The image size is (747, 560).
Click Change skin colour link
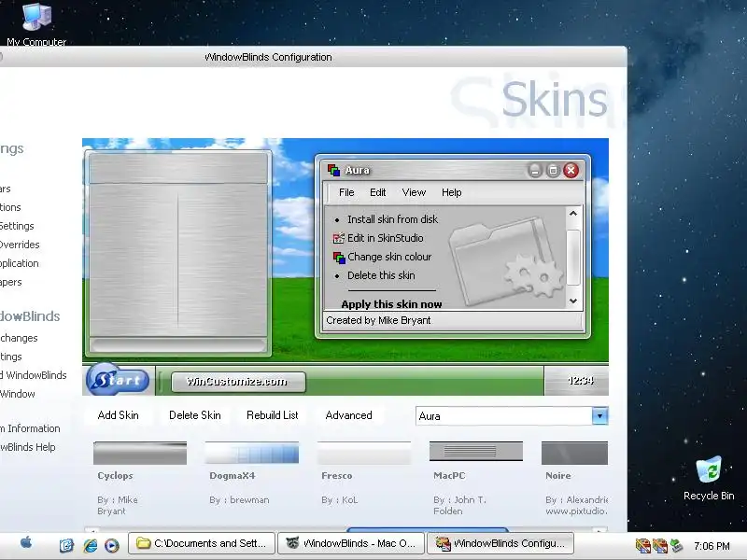[x=389, y=258]
